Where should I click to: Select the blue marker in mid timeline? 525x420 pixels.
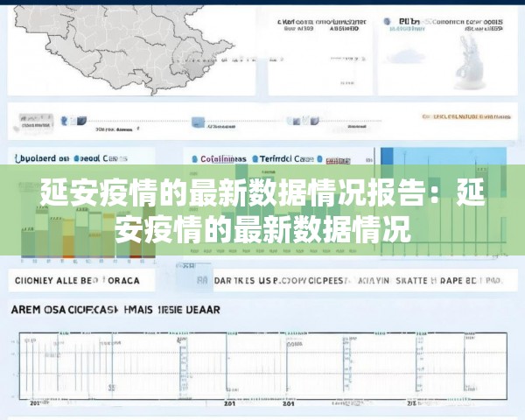click(199, 122)
